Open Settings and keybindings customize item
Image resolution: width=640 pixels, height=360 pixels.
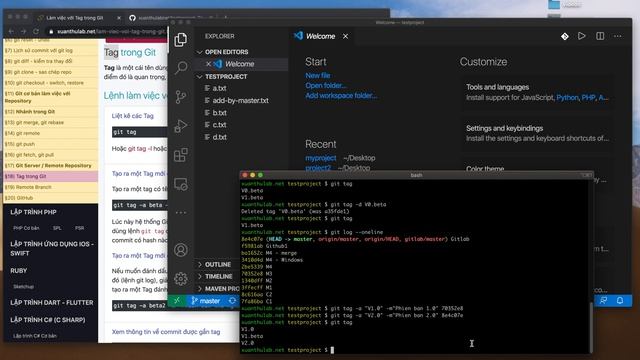(537, 133)
